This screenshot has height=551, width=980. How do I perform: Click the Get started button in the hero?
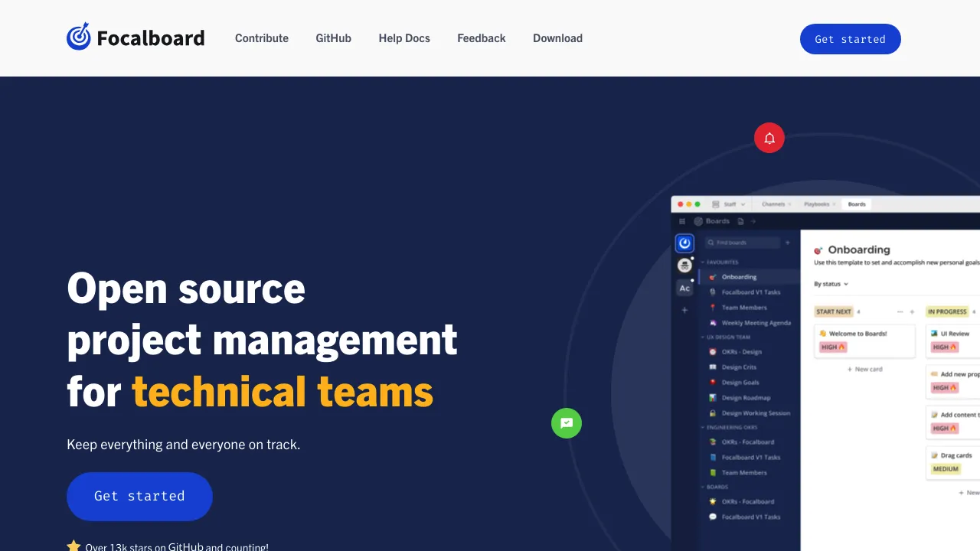pyautogui.click(x=139, y=496)
